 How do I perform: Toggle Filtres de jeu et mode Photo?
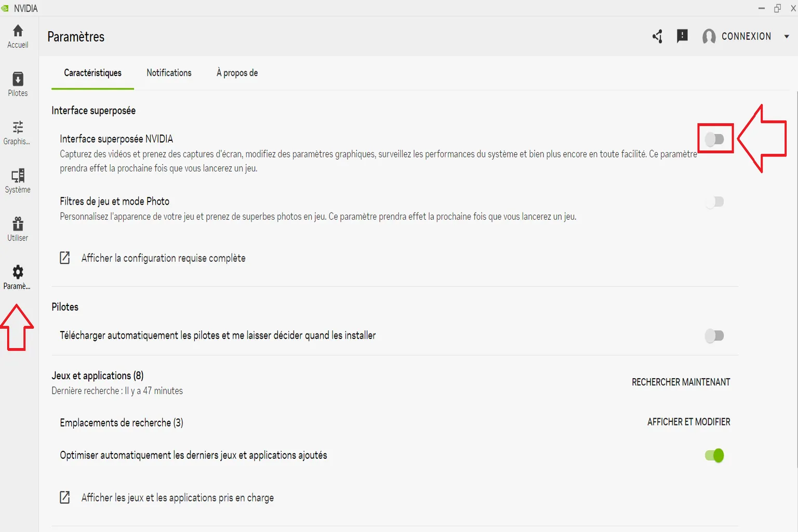point(714,202)
